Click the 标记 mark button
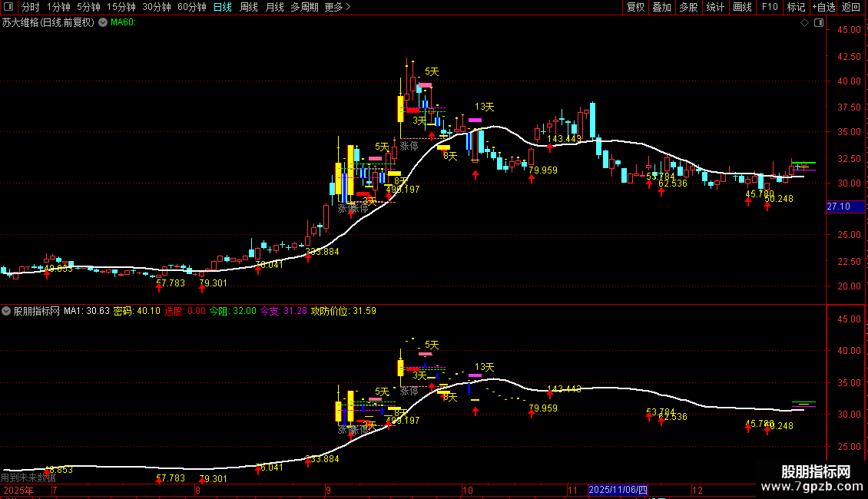 coord(796,7)
